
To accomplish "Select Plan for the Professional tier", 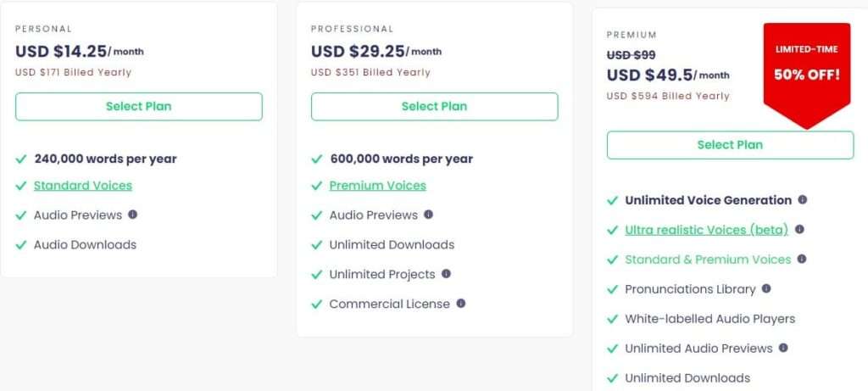I will coord(434,106).
